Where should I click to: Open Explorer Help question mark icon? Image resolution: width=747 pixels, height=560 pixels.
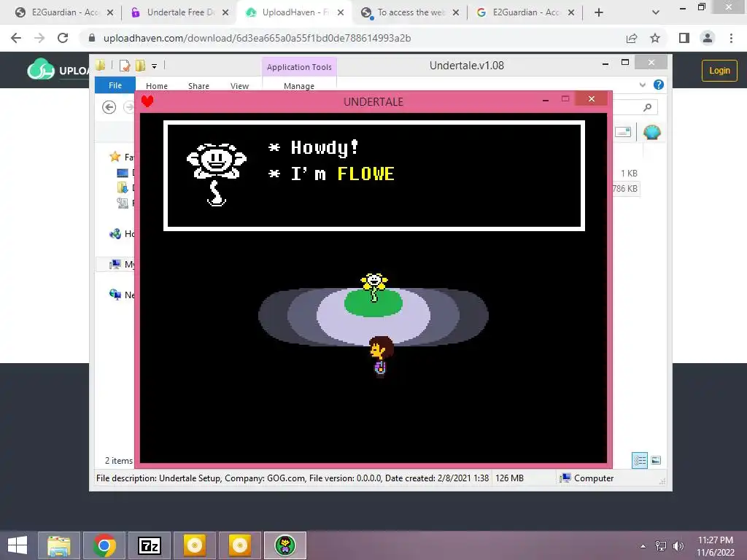[659, 85]
